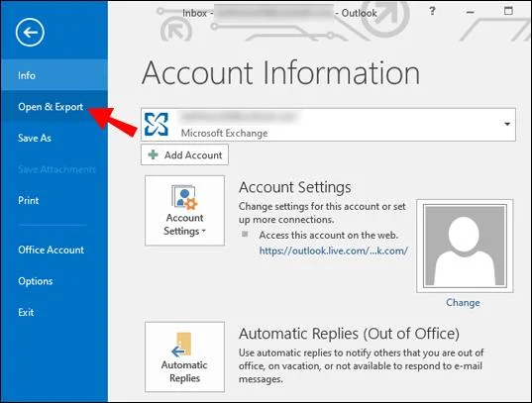Click the Account Settings section title
The image size is (532, 403).
pos(295,187)
